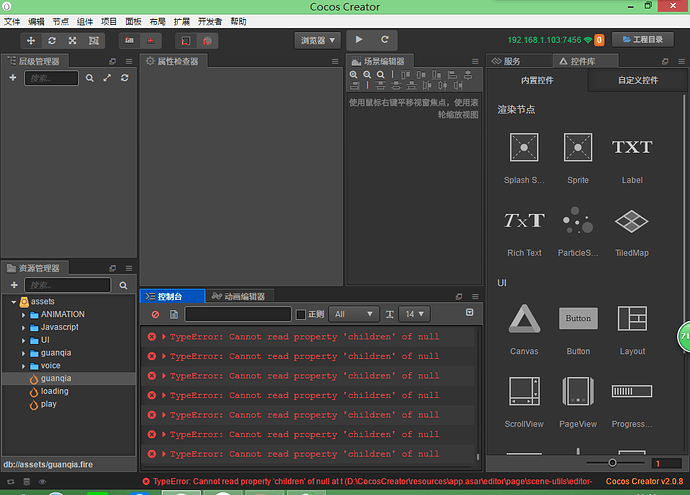Image resolution: width=690 pixels, height=495 pixels.
Task: Add an asset with the assets plus button
Action: (14, 285)
